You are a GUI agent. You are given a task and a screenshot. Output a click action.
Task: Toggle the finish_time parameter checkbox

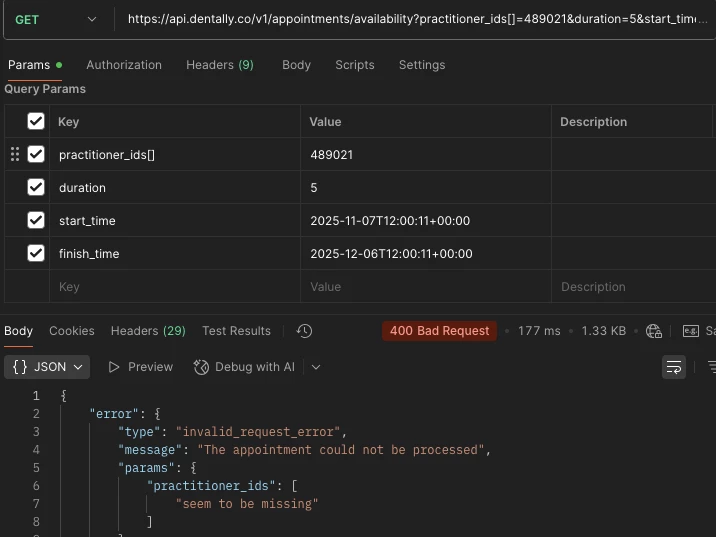tap(36, 253)
